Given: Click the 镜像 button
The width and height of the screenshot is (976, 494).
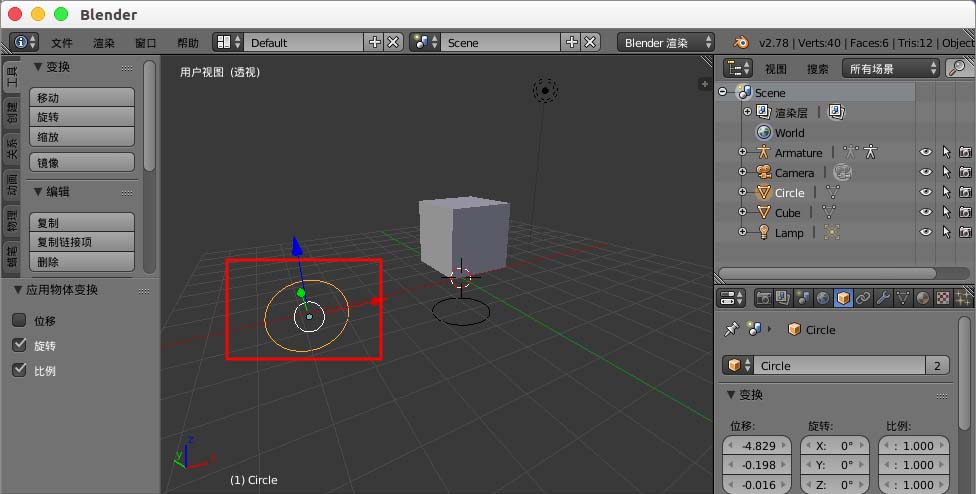Looking at the screenshot, I should [x=82, y=162].
